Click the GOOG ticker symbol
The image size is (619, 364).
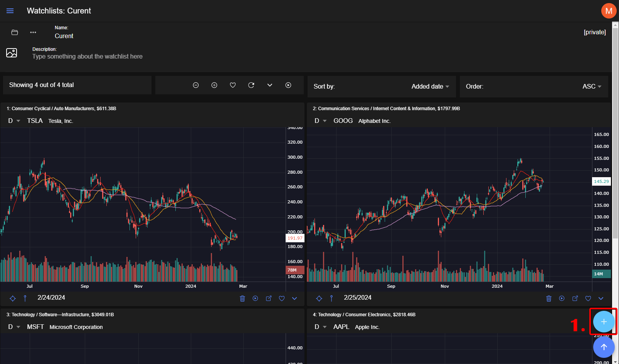tap(343, 121)
